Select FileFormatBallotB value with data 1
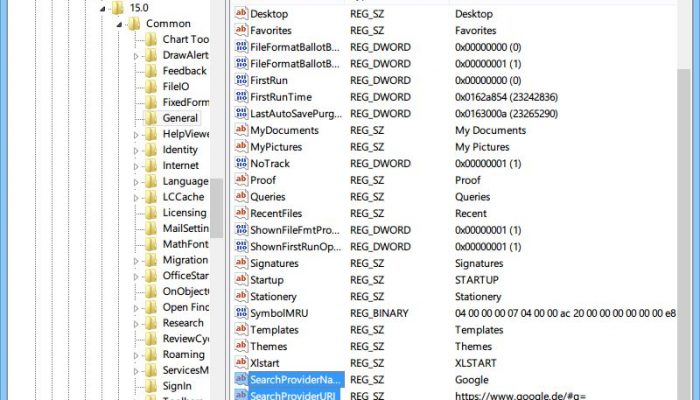Viewport: 700px width, 400px height. (x=295, y=63)
